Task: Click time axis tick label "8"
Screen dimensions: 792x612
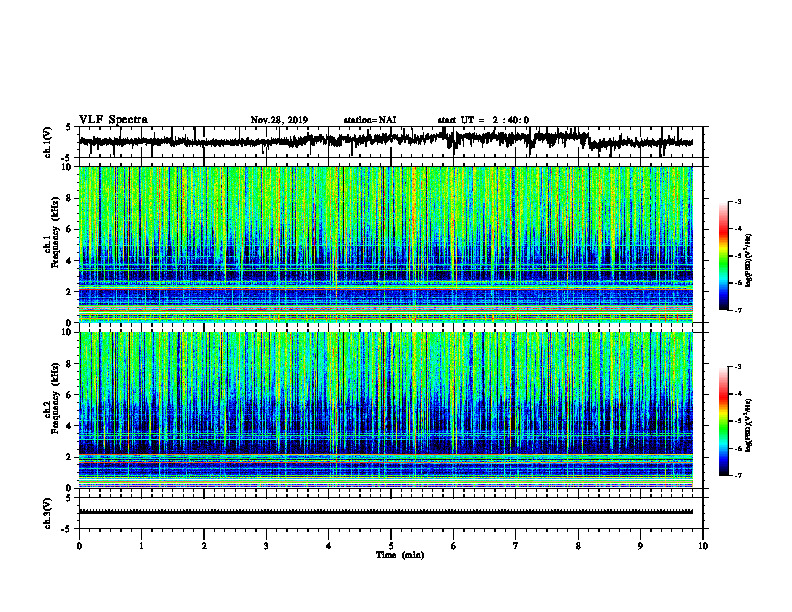Action: click(x=578, y=546)
